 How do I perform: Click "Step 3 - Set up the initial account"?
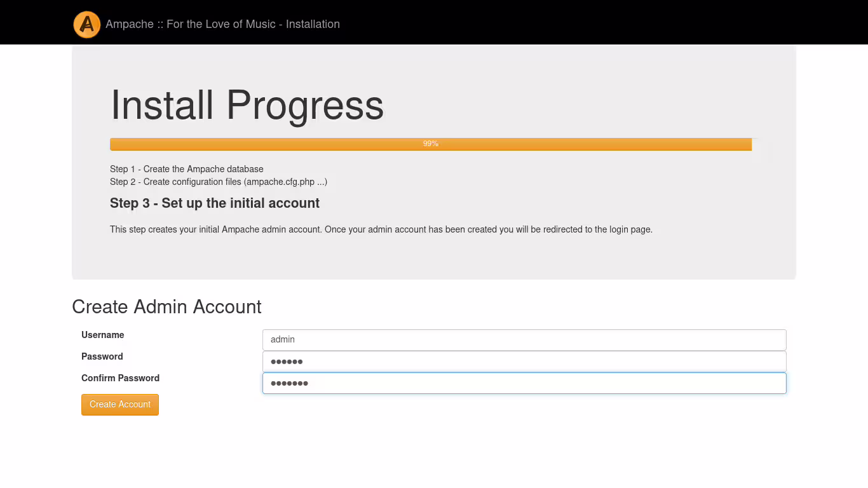pyautogui.click(x=215, y=203)
